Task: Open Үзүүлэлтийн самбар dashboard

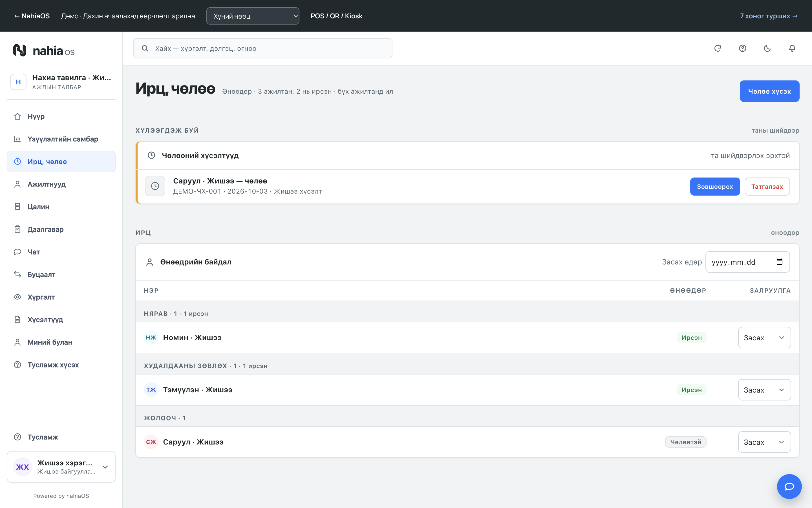Action: [61, 139]
